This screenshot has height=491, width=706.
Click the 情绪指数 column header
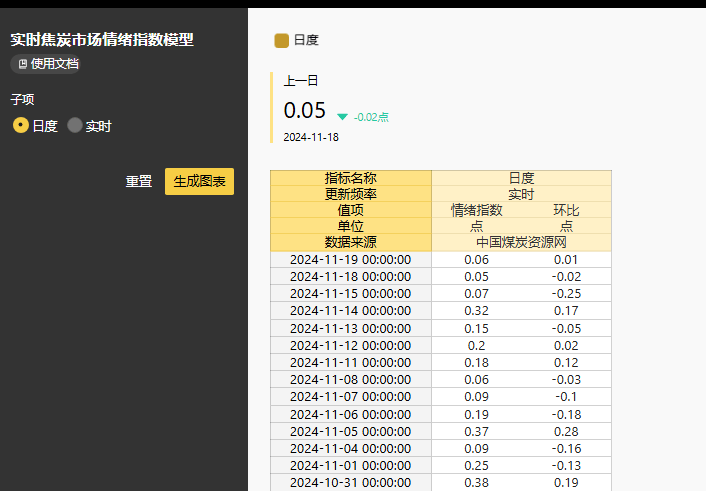(476, 210)
